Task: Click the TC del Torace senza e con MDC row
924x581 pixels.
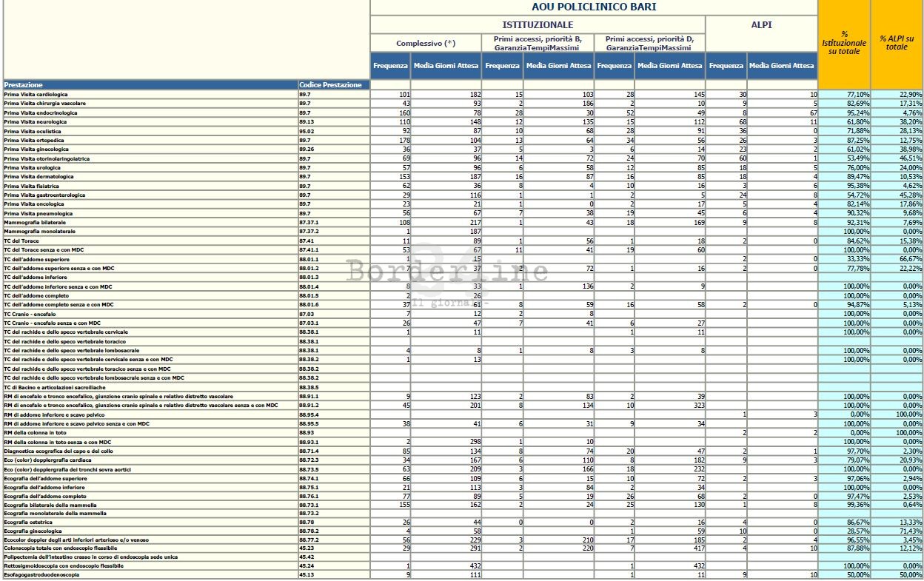Action: 44,250
